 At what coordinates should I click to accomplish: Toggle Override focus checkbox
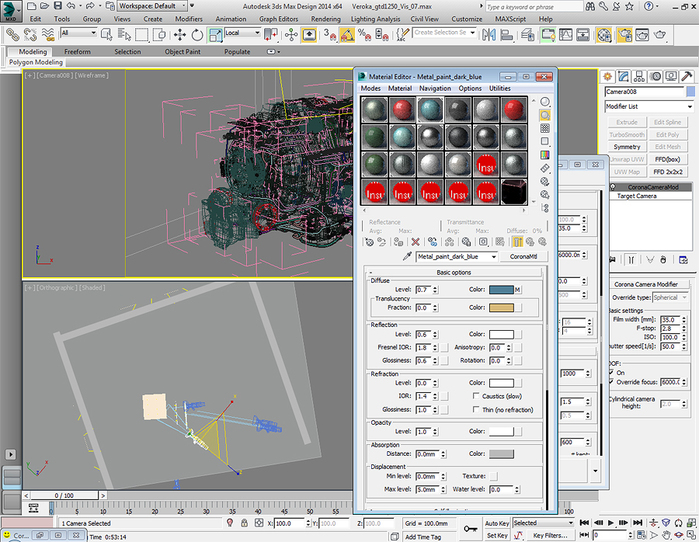(611, 382)
